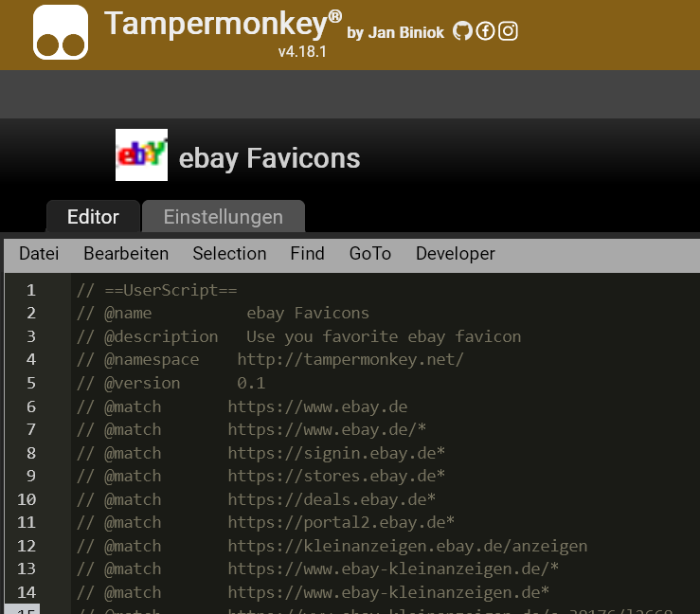Place cursor on the @version 0.1 line

[251, 383]
